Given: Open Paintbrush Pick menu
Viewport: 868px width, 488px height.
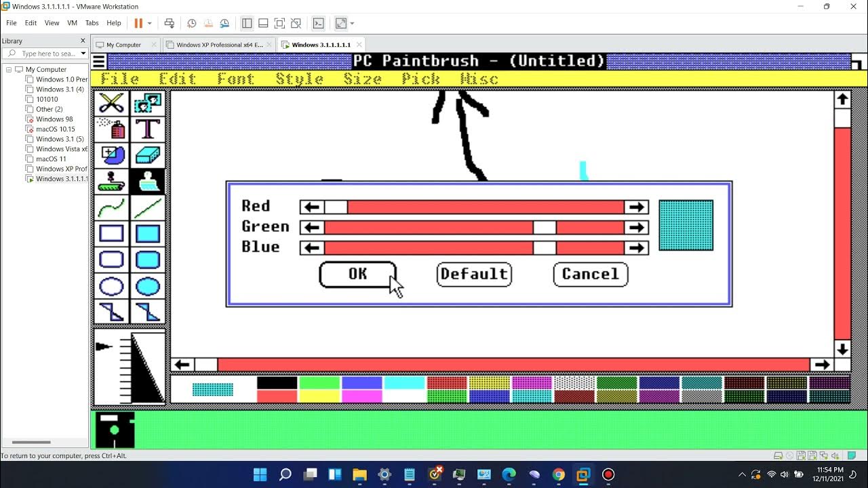Looking at the screenshot, I should tap(420, 79).
